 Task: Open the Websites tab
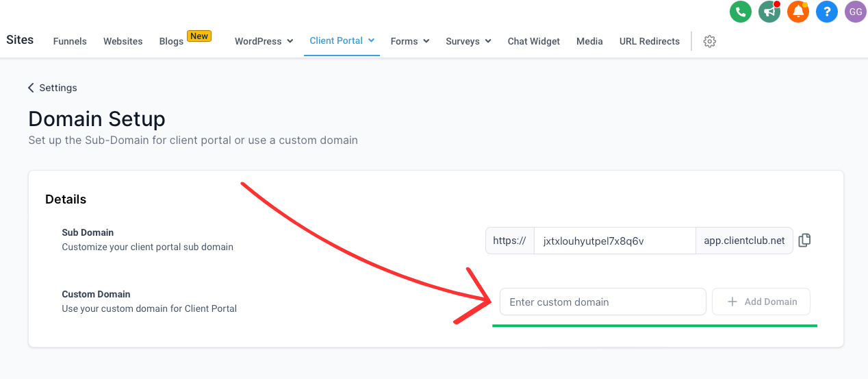123,41
